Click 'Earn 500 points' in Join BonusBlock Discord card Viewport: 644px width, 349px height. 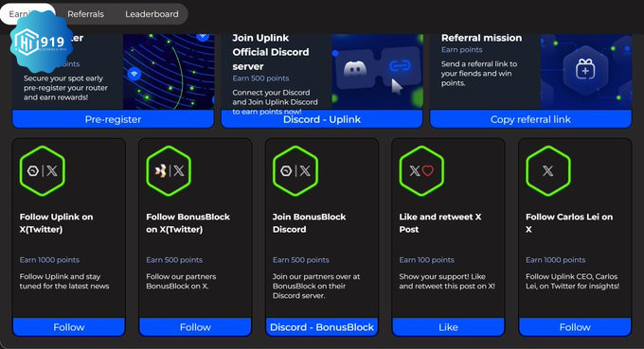coord(300,260)
